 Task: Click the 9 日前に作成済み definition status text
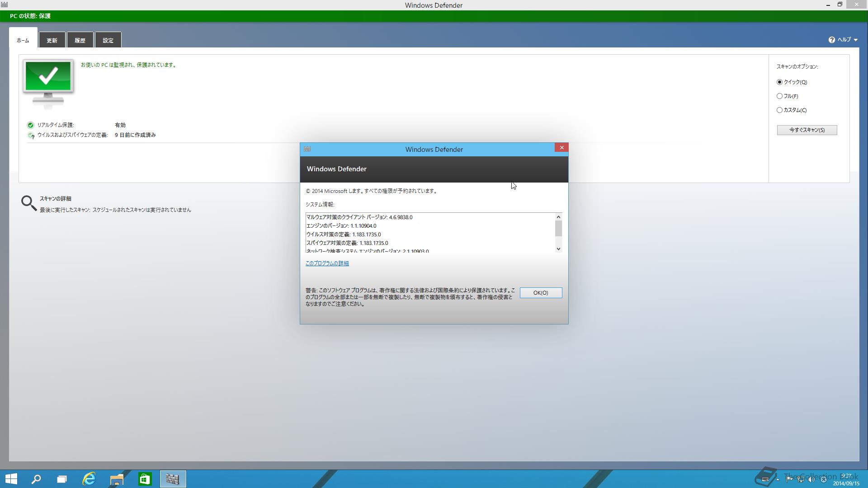point(135,135)
